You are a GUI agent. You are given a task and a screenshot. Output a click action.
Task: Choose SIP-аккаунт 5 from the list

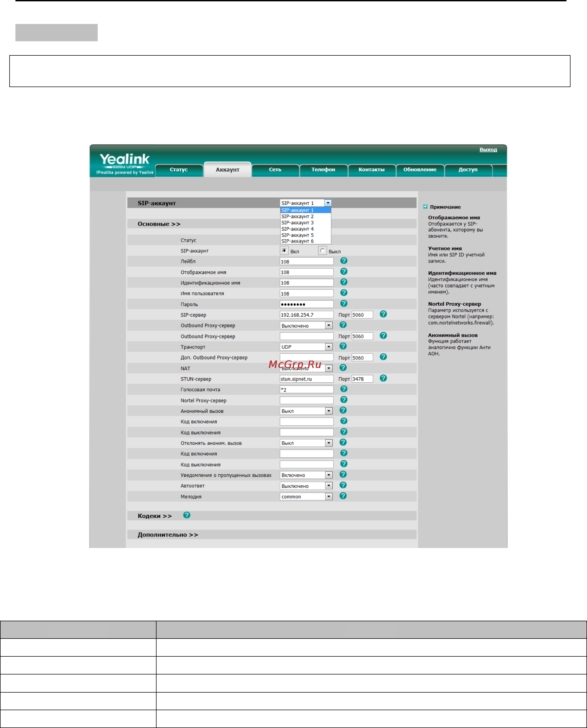[x=306, y=235]
